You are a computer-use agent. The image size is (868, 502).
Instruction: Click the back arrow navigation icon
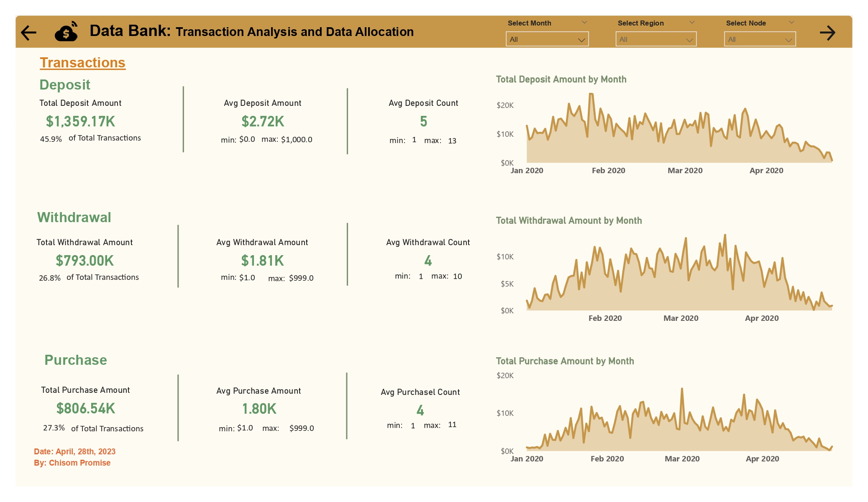[x=28, y=33]
